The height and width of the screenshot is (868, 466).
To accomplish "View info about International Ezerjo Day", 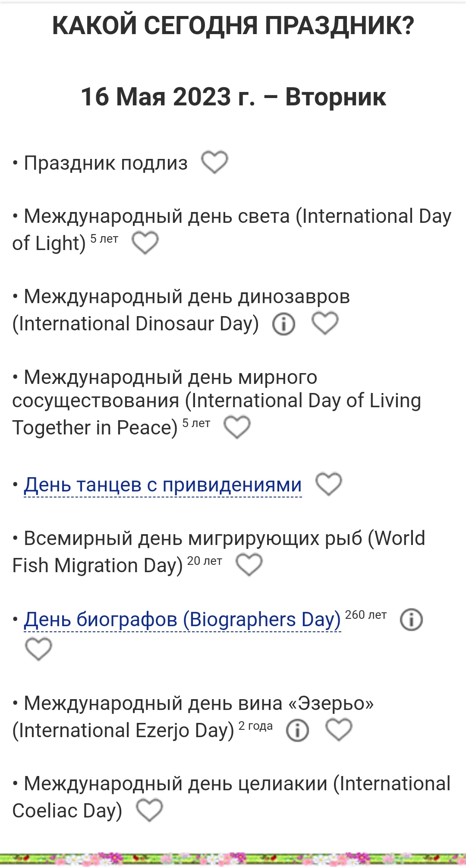I will pyautogui.click(x=297, y=730).
